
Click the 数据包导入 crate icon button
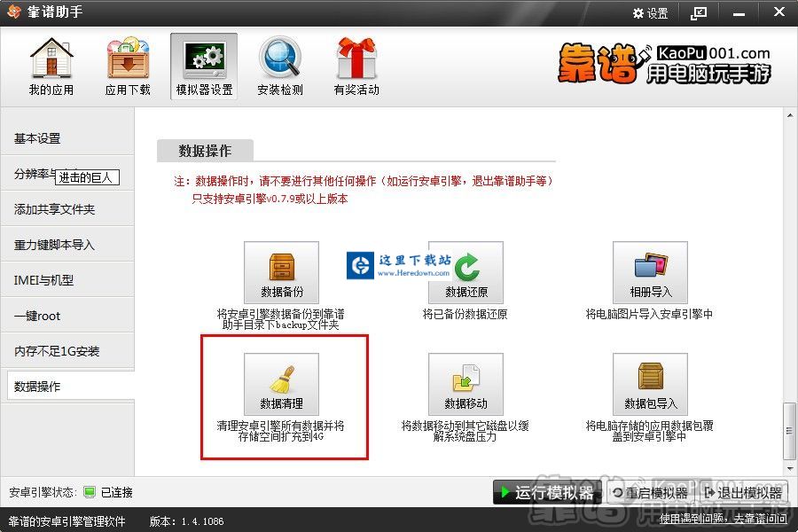click(x=651, y=384)
